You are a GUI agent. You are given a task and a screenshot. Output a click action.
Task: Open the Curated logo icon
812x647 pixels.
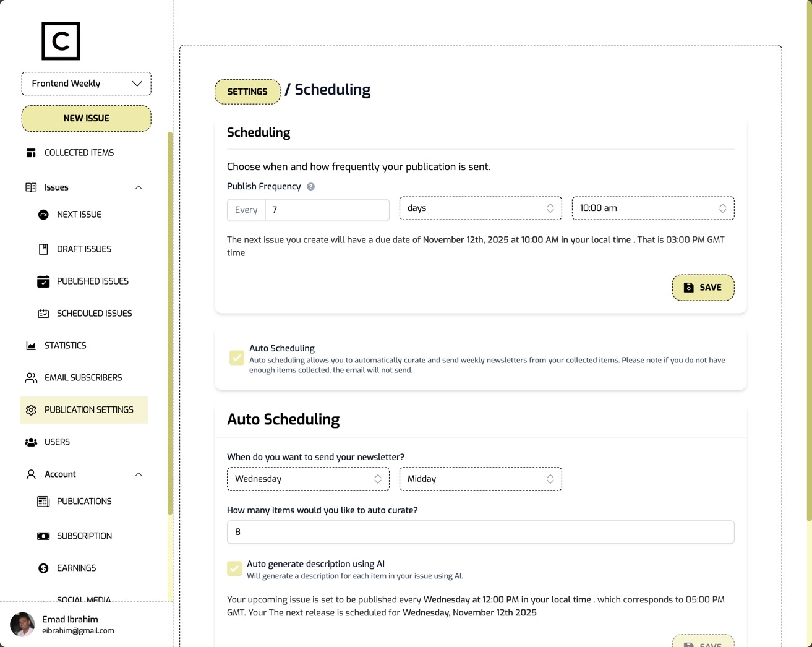(60, 41)
